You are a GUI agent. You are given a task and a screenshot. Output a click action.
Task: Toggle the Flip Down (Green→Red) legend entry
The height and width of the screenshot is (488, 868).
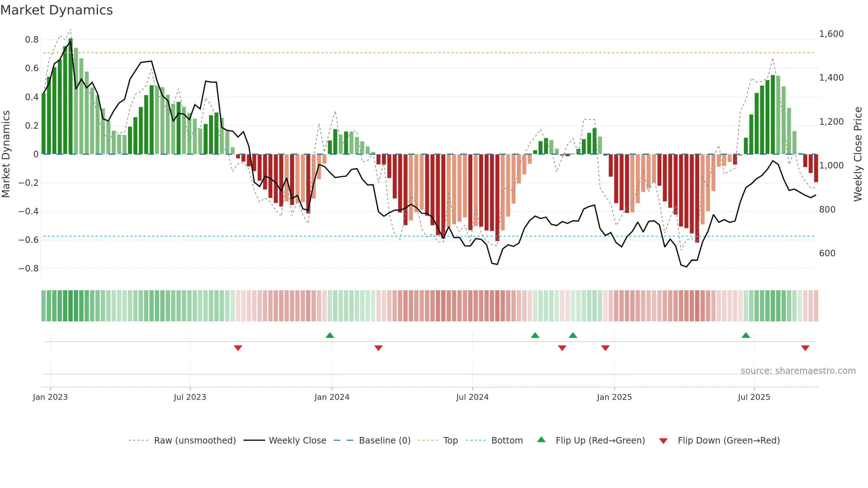click(719, 440)
